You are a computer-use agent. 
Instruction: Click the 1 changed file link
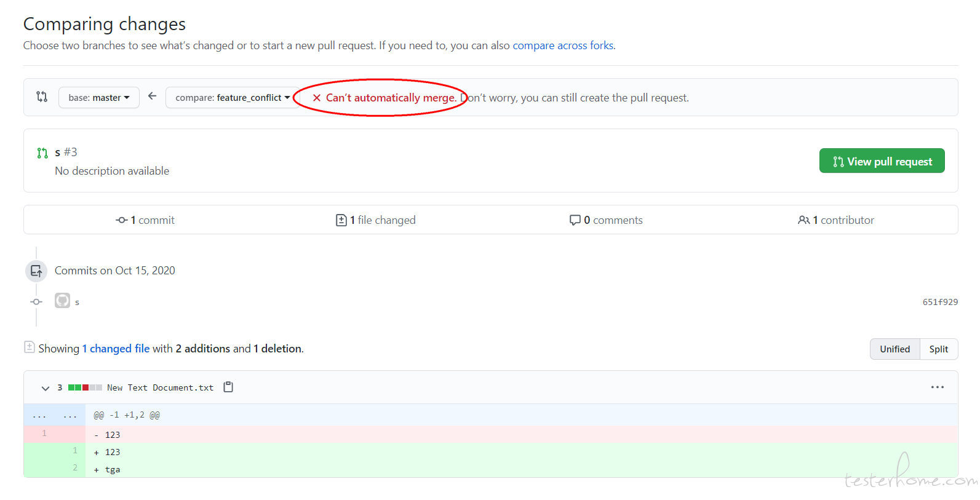click(x=116, y=349)
